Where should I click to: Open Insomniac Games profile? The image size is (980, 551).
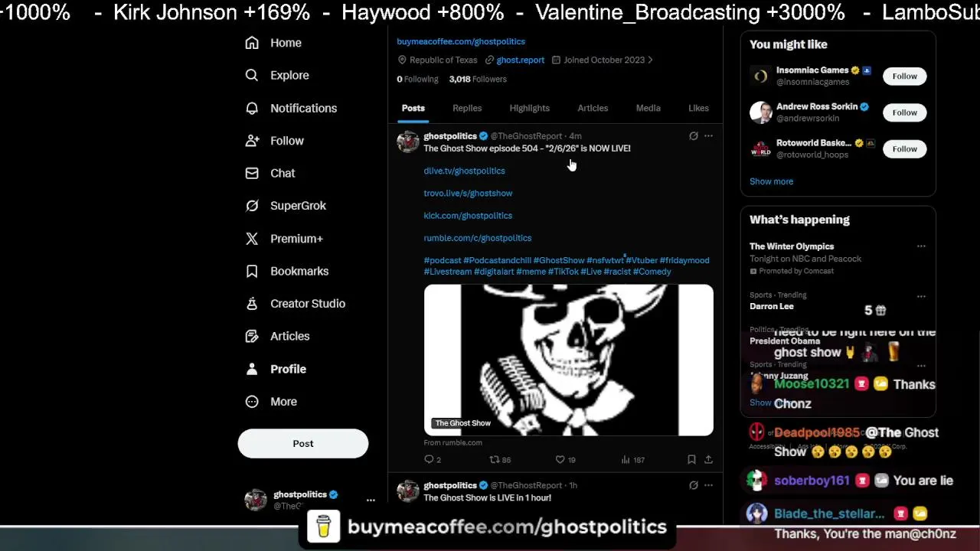[x=812, y=70]
